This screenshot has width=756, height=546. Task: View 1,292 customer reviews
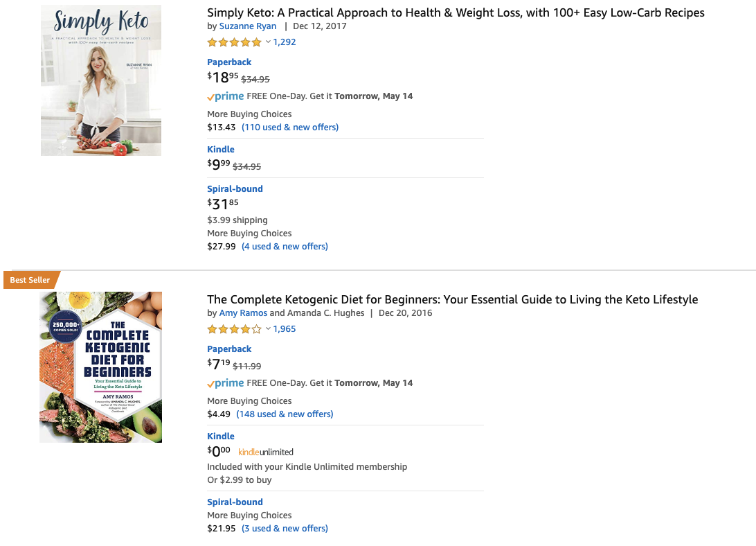[x=285, y=42]
